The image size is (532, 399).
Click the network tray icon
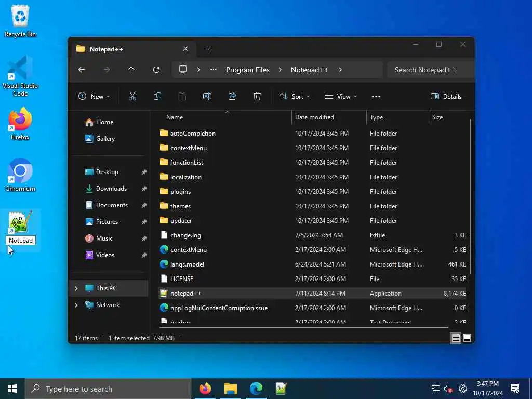pos(436,389)
